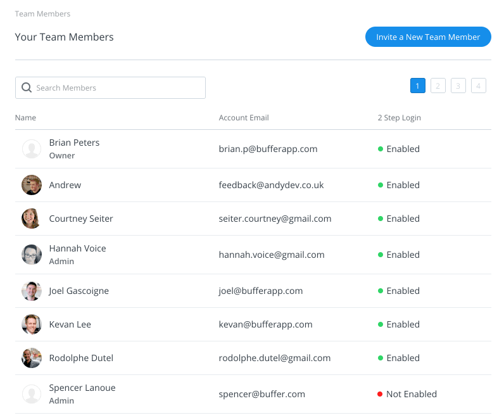This screenshot has height=420, width=504.
Task: Select the Spencer Lanoue name
Action: pyautogui.click(x=82, y=388)
